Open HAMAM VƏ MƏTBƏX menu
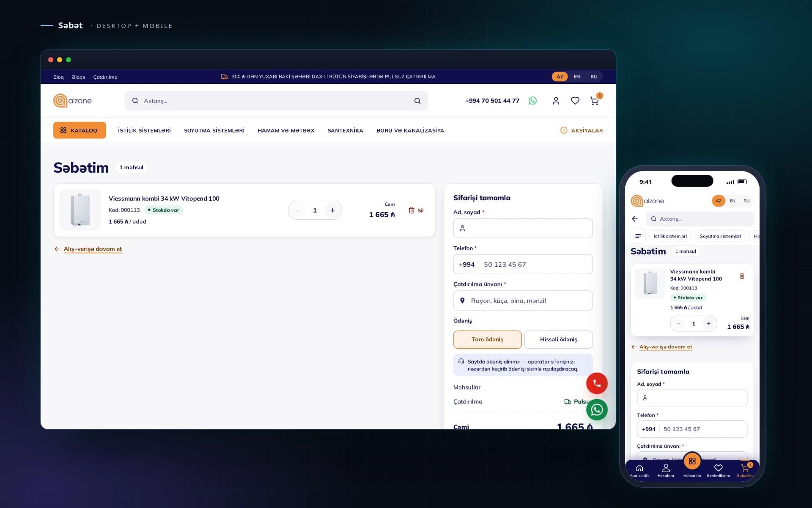The width and height of the screenshot is (812, 508). [x=286, y=130]
